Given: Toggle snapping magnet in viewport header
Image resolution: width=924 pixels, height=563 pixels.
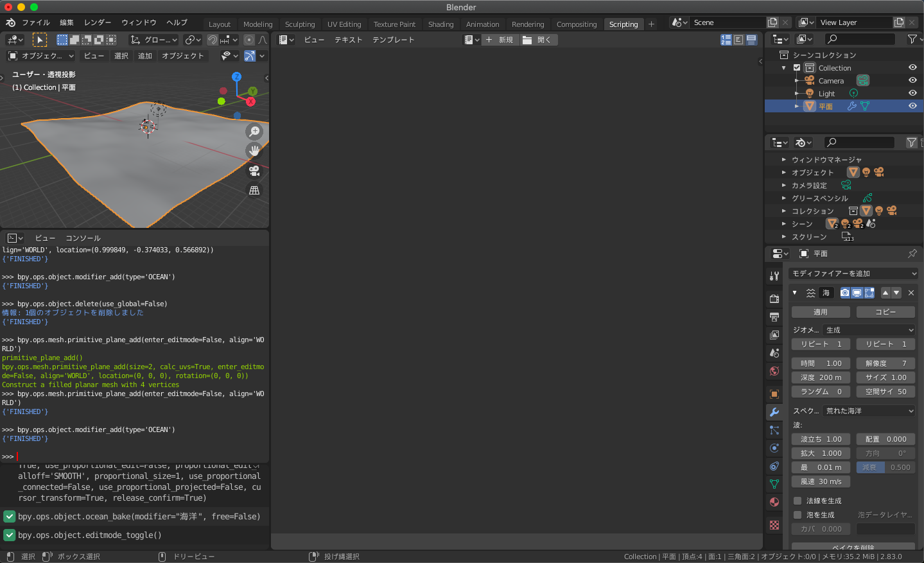Looking at the screenshot, I should pos(213,40).
